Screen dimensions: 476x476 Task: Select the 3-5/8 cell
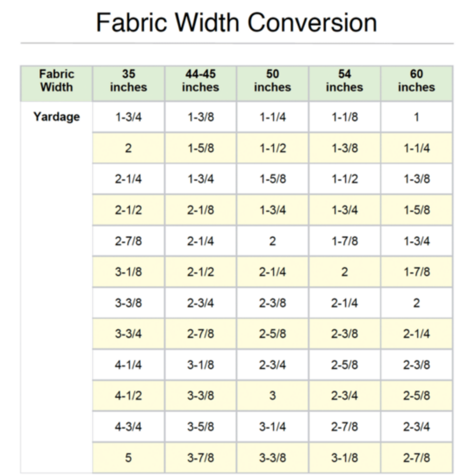point(201,427)
